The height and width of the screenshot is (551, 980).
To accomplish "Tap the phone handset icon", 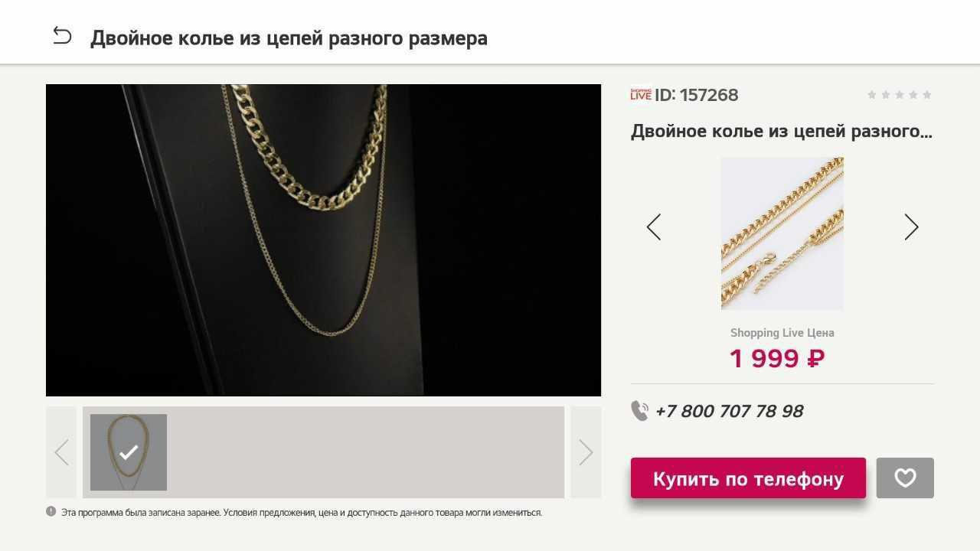I will 639,411.
